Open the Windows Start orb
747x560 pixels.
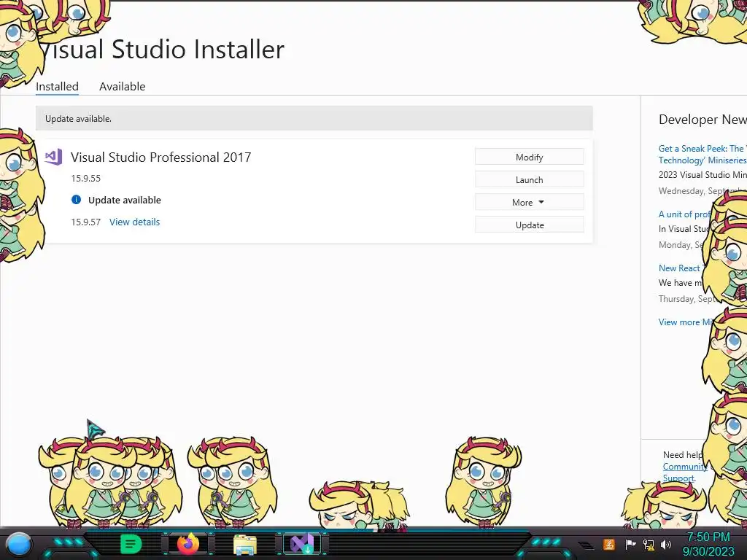[x=19, y=544]
